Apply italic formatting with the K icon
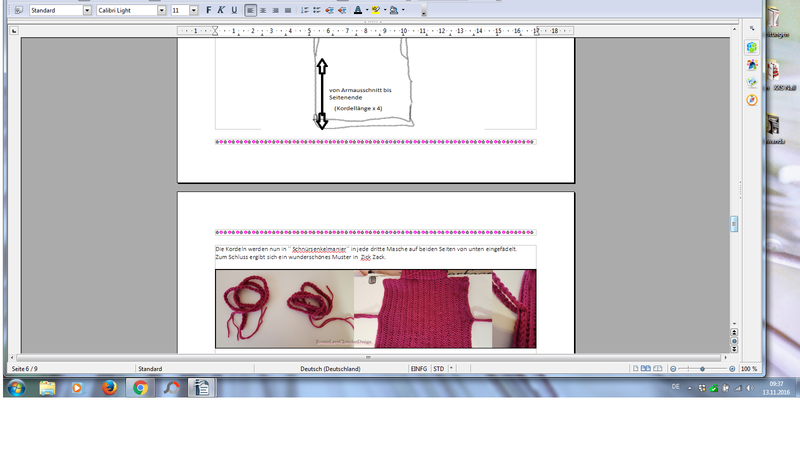Screen dimensions: 800x450 point(221,10)
